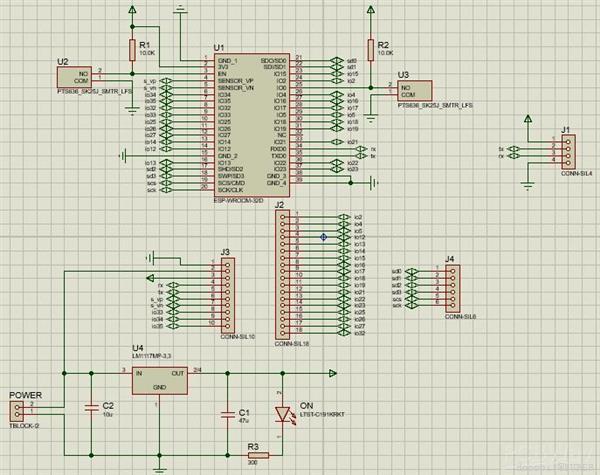Select resistor R2 near U3
Screen dimensions: 600x475
click(370, 50)
